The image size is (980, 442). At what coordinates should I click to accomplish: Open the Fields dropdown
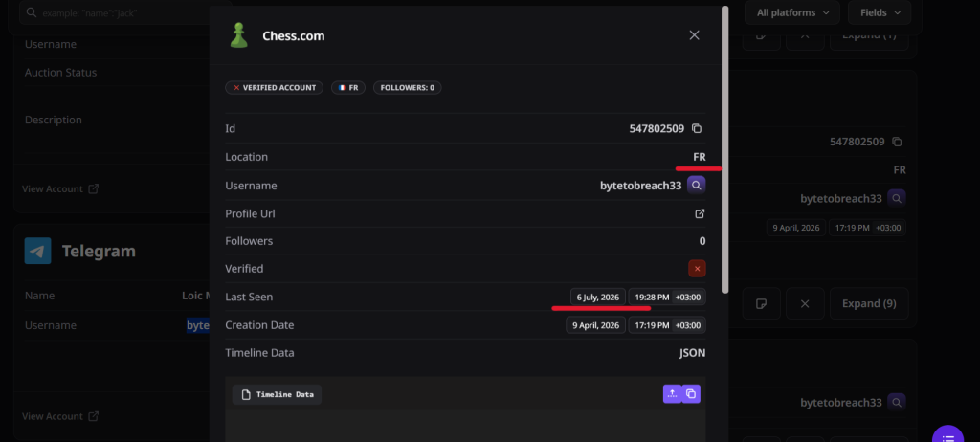tap(880, 12)
